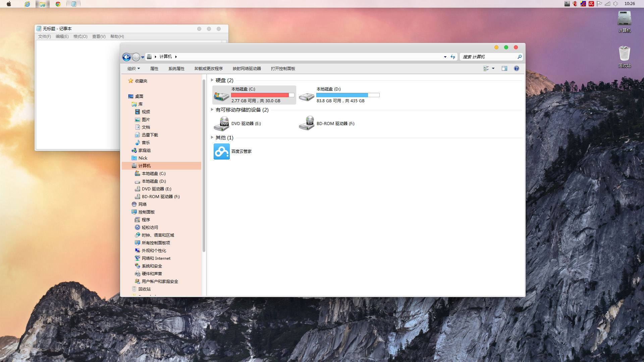The image size is (644, 362).
Task: Click the blue help icon
Action: 517,68
